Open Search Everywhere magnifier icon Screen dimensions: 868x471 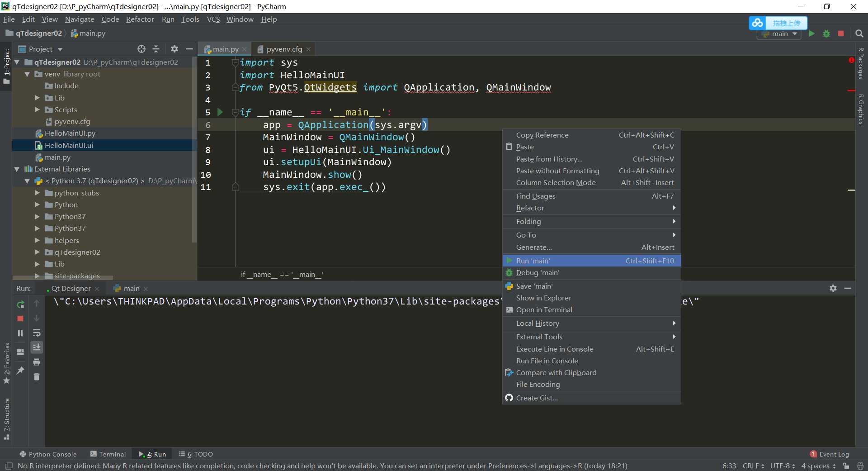pyautogui.click(x=859, y=34)
